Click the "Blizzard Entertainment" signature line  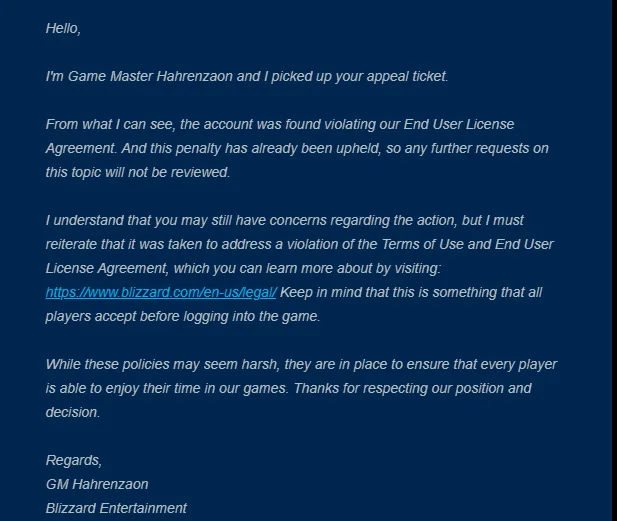(116, 508)
